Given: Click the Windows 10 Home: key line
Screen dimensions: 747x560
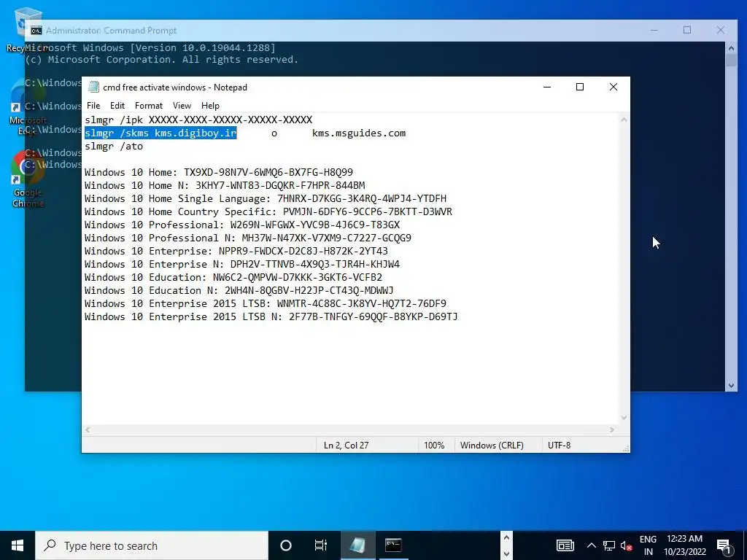Looking at the screenshot, I should (219, 172).
